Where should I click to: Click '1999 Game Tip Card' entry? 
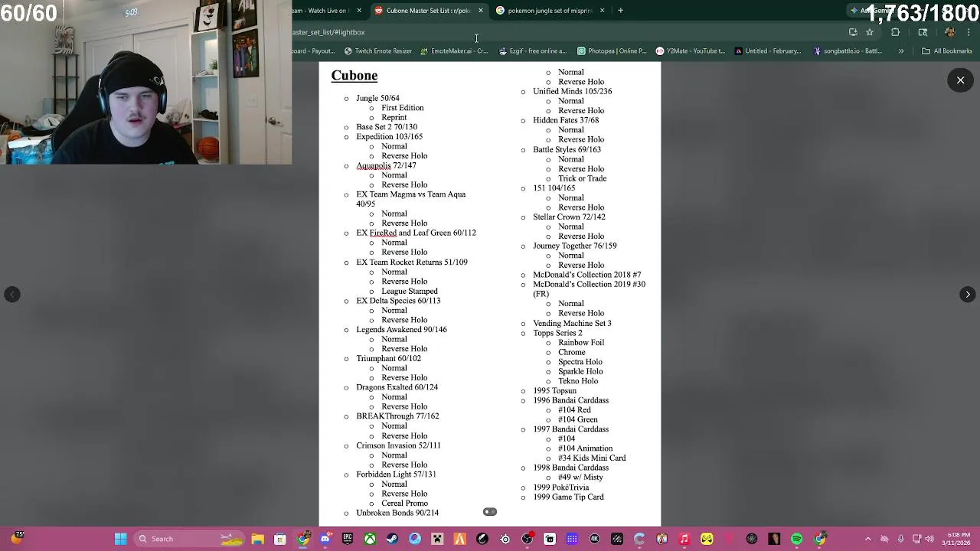568,497
